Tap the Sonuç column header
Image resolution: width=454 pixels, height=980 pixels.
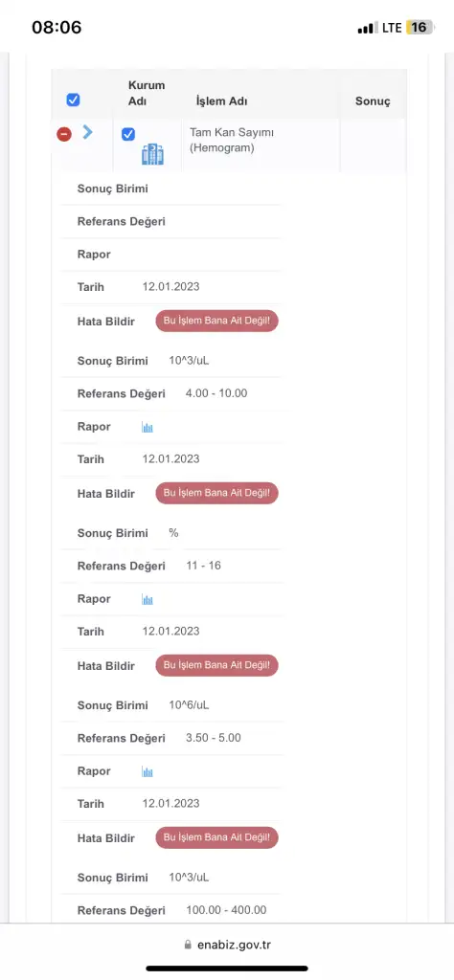pos(373,101)
